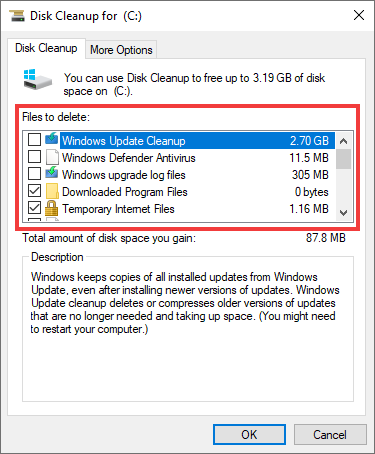375x454 pixels.
Task: Click the Windows Defender Antivirus file icon
Action: (x=52, y=157)
